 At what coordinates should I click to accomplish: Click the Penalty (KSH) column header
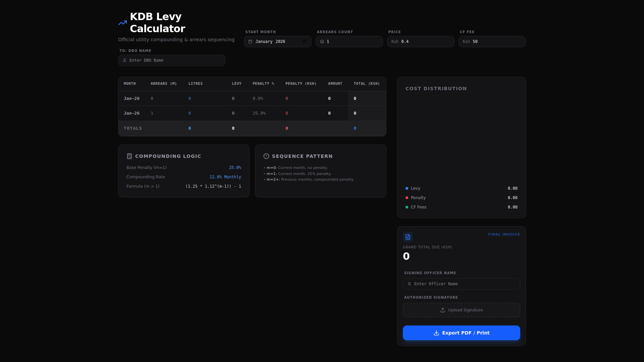click(301, 84)
